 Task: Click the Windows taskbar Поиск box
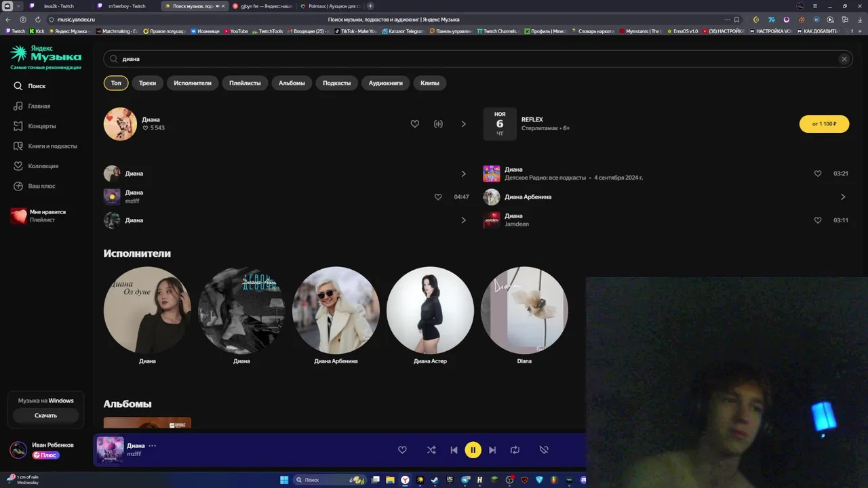[x=330, y=480]
